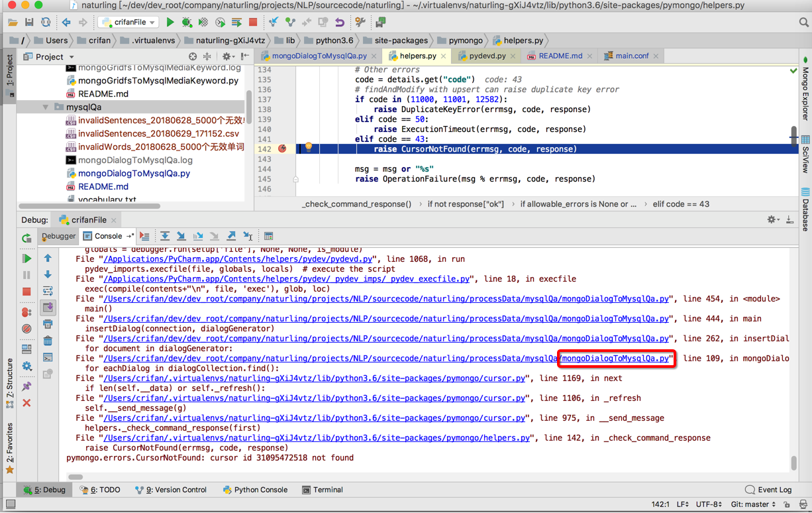Click the Mute Breakpoints icon
The width and height of the screenshot is (812, 513).
[x=26, y=328]
